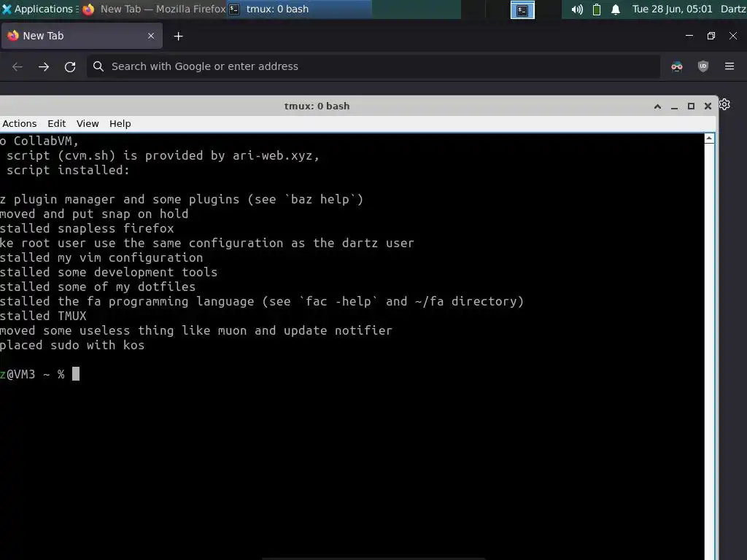747x560 pixels.
Task: Open the terminal Edit menu
Action: (x=56, y=123)
